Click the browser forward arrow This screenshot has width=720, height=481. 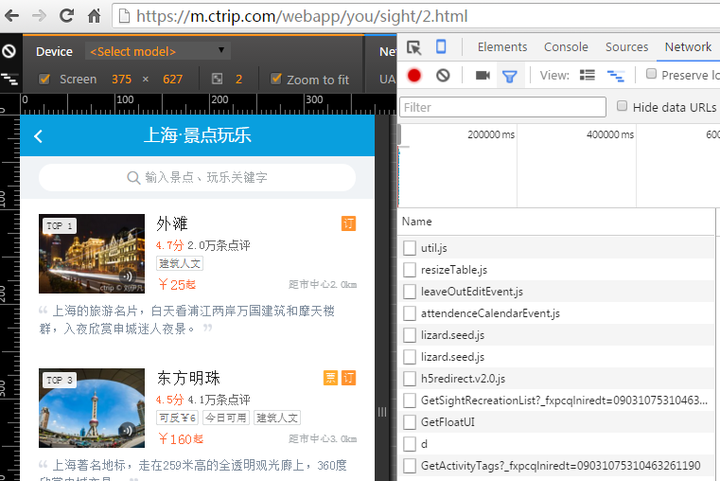click(39, 16)
